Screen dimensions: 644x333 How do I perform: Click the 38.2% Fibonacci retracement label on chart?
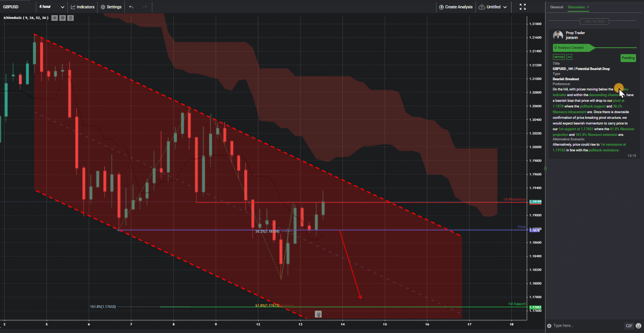point(267,232)
